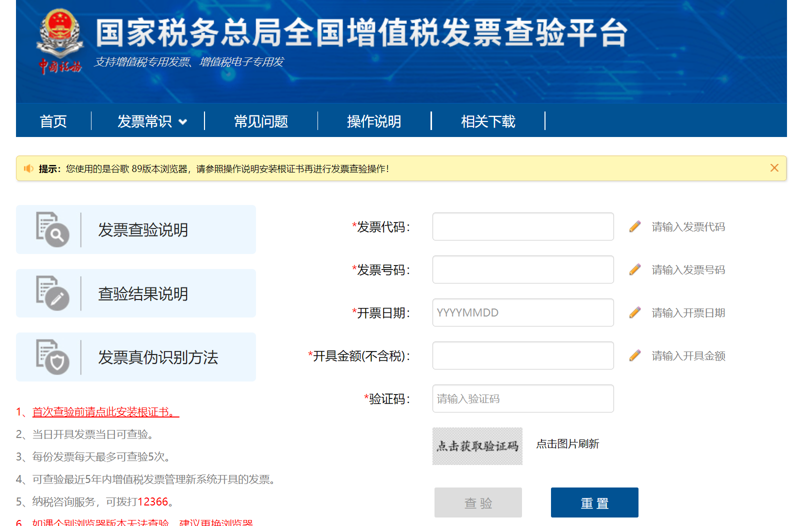Click the pencil icon next to 请输入开具金额
This screenshot has width=812, height=526.
click(635, 355)
